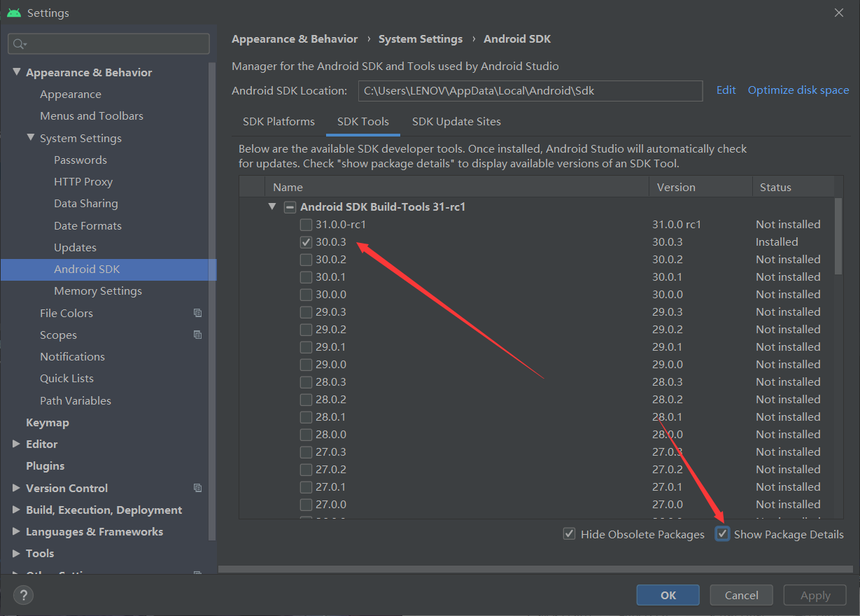The height and width of the screenshot is (616, 860).
Task: Open Quick Lists settings
Action: click(66, 379)
